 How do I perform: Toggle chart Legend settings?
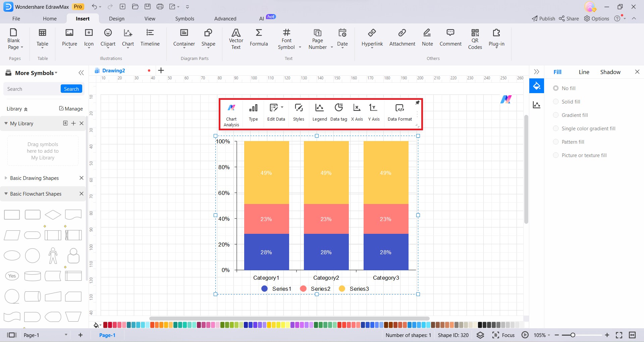[x=320, y=113]
